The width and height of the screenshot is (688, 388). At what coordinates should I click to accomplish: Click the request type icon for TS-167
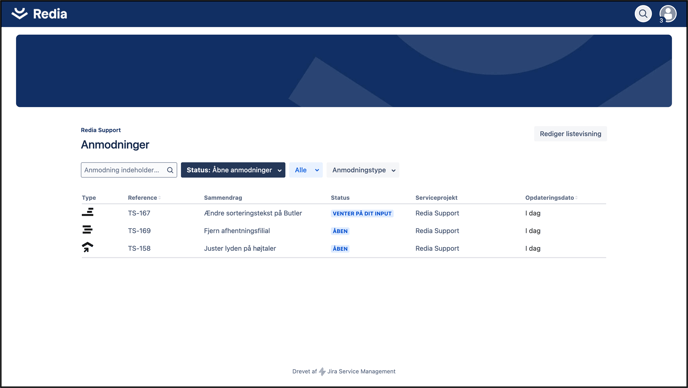pyautogui.click(x=88, y=212)
